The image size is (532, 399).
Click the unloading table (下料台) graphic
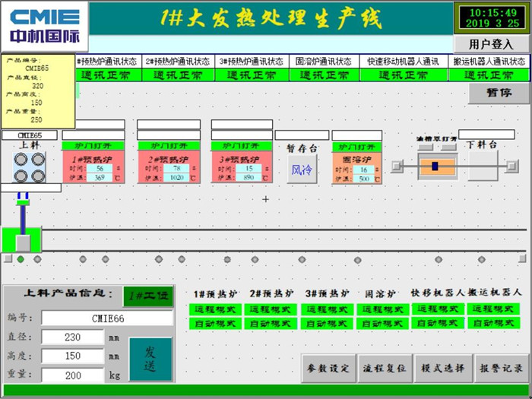482,164
